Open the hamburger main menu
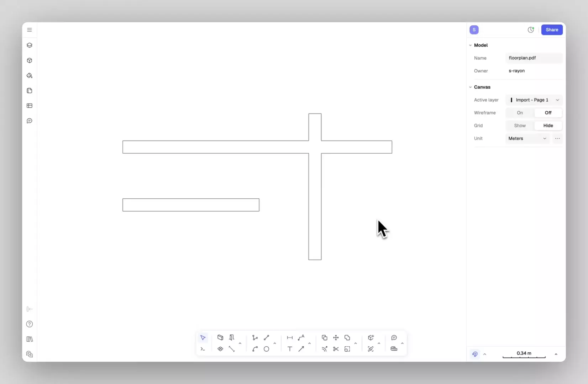The width and height of the screenshot is (588, 384). pyautogui.click(x=30, y=30)
